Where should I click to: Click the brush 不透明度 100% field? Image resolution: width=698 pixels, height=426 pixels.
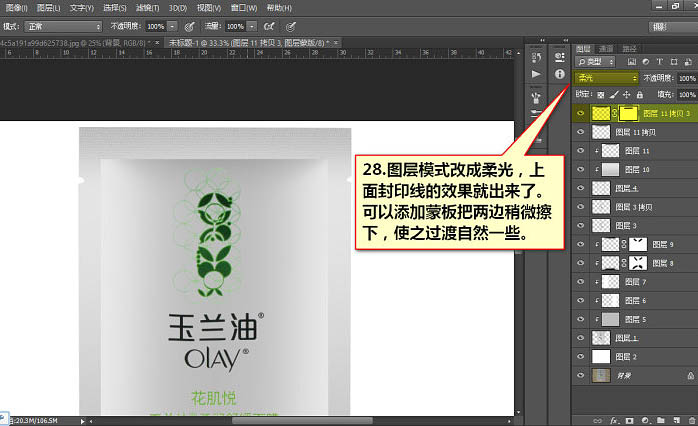pos(156,27)
